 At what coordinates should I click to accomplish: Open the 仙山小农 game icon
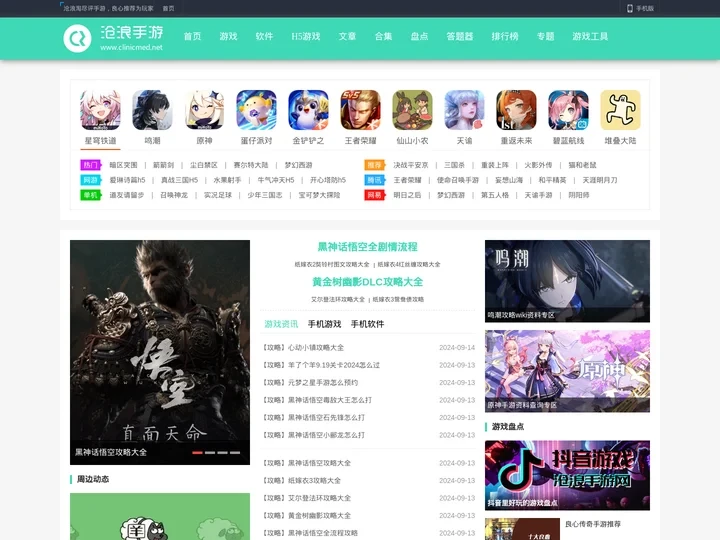pyautogui.click(x=412, y=110)
